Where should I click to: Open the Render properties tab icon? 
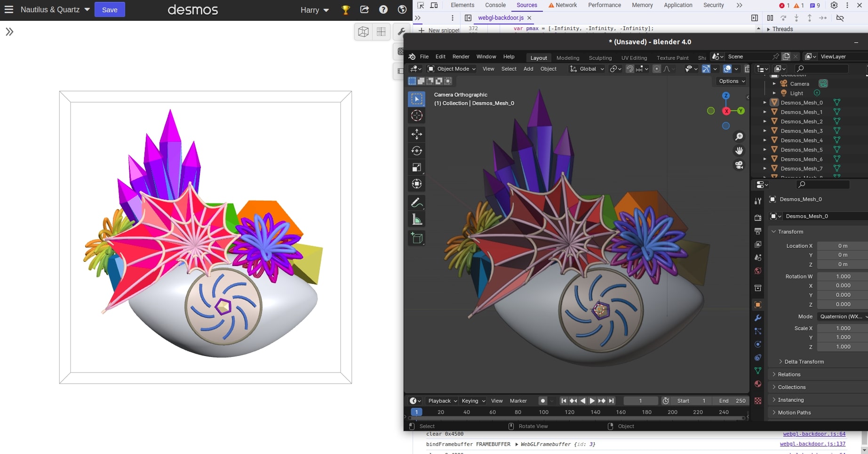point(758,218)
